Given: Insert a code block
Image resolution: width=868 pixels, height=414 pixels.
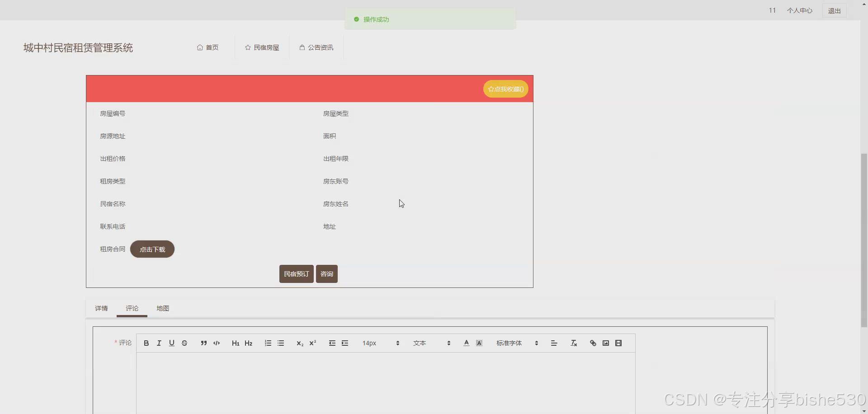Looking at the screenshot, I should point(216,343).
